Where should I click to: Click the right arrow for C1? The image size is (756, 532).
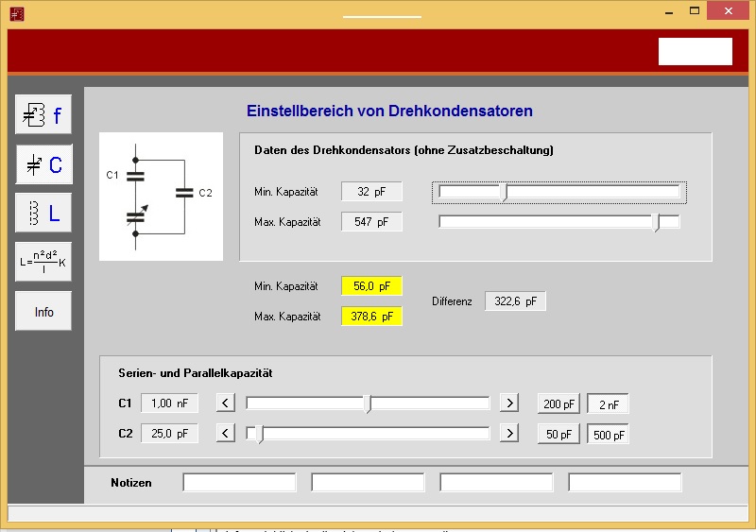click(x=509, y=403)
